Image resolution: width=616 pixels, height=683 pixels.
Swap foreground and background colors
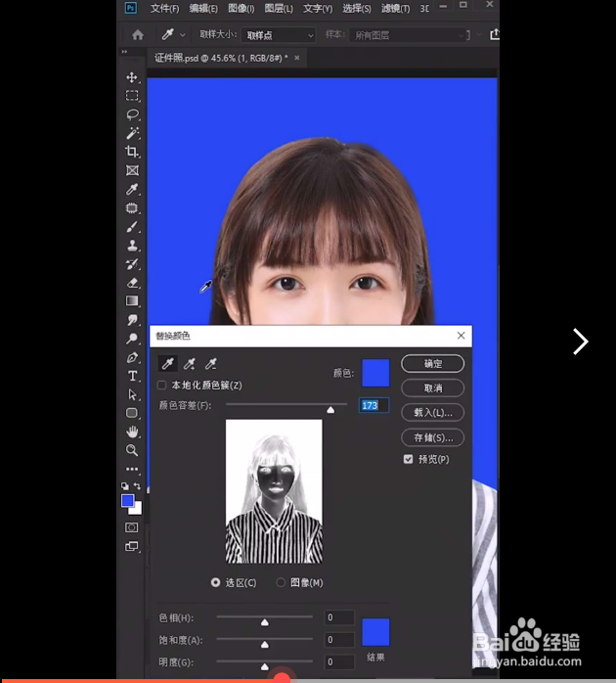click(138, 485)
